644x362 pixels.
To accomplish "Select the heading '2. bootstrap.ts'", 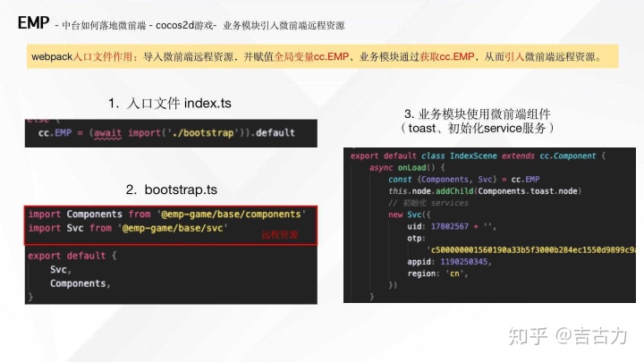I will (x=171, y=189).
